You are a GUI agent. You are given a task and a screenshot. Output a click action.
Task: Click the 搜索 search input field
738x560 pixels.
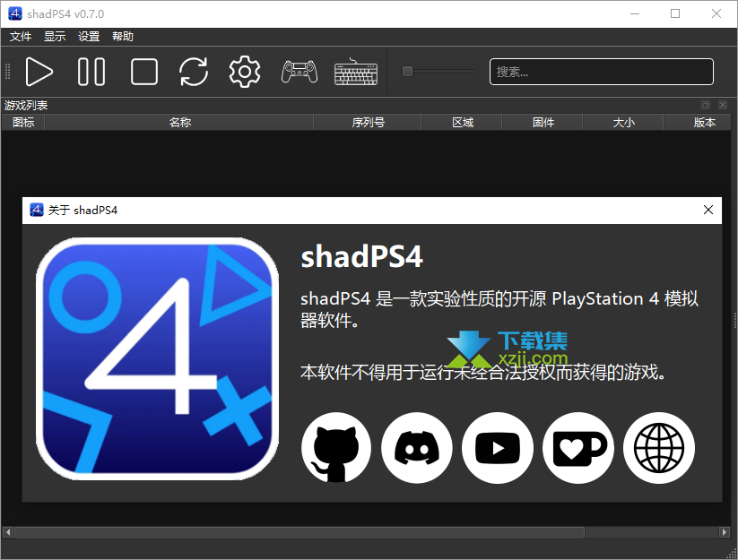601,72
